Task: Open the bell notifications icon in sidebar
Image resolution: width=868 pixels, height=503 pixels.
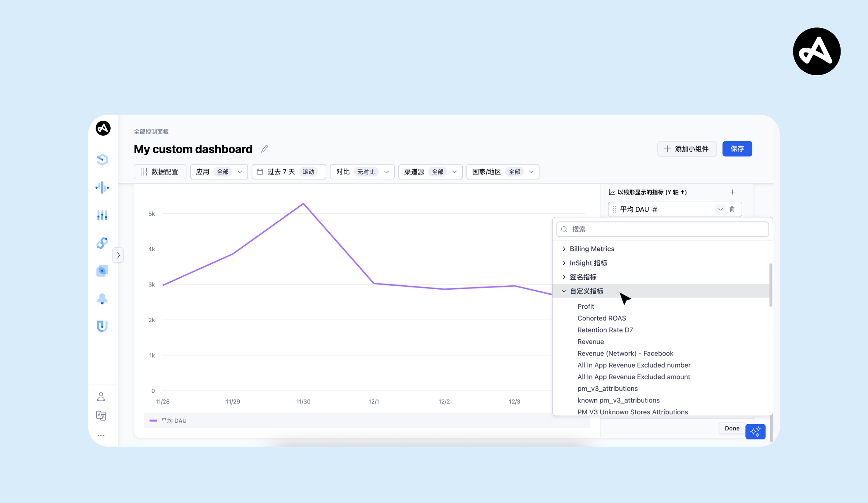Action: point(102,298)
